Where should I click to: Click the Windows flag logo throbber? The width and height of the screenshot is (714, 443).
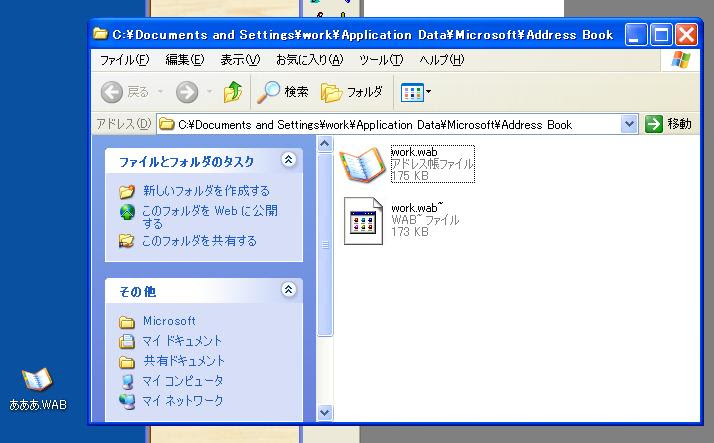click(680, 60)
